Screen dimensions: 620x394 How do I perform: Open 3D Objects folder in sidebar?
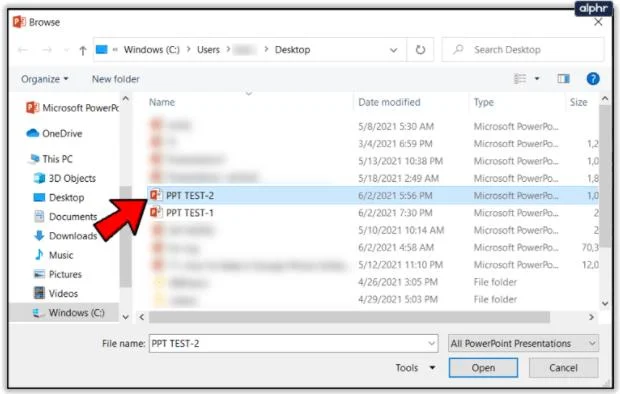(65, 178)
